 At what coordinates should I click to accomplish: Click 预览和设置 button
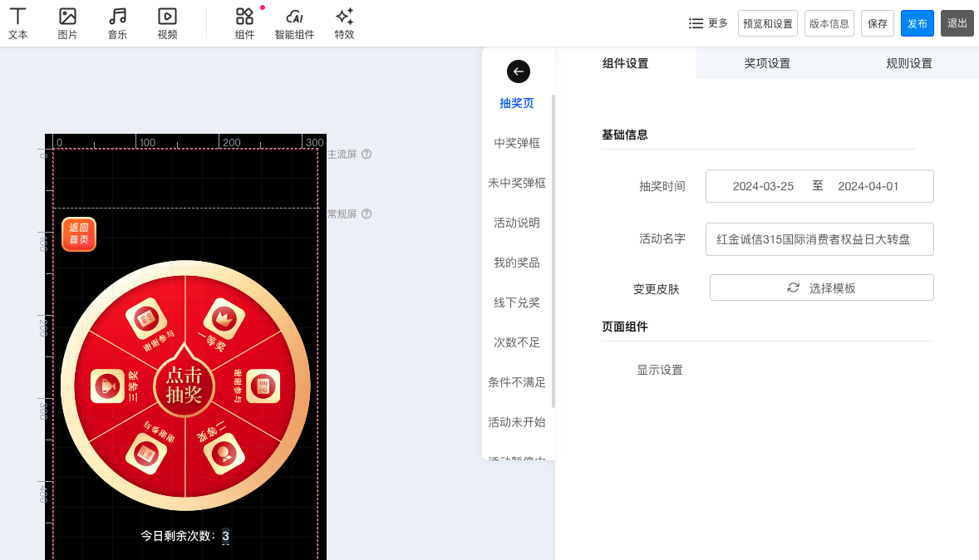pyautogui.click(x=767, y=24)
